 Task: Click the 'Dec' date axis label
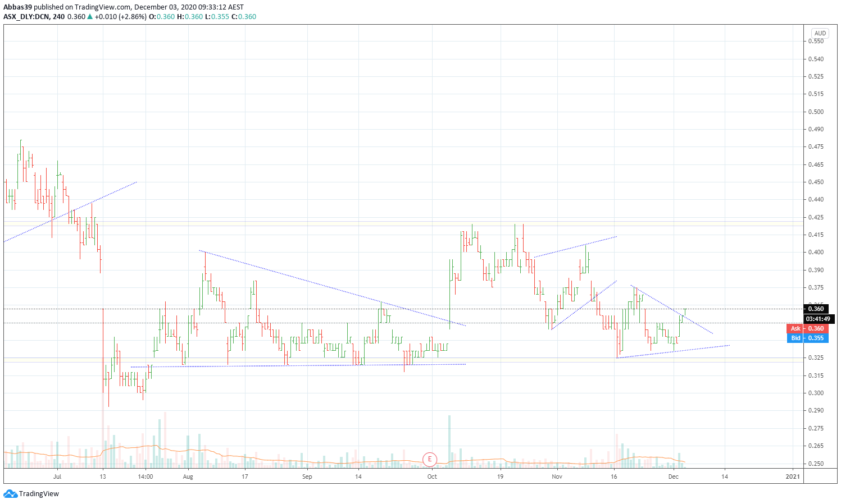[x=673, y=476]
